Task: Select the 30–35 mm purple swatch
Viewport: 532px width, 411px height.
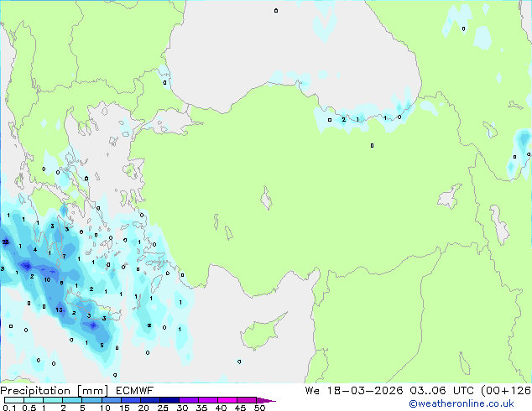Action: (189, 400)
